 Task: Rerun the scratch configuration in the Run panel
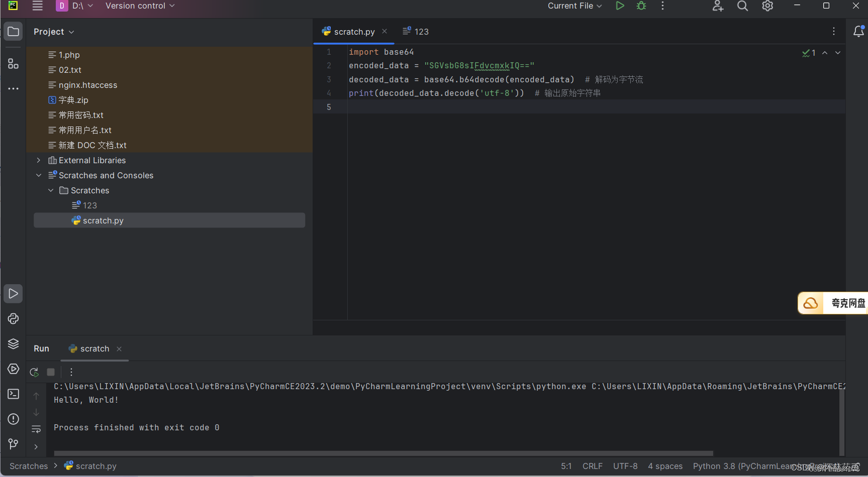click(34, 372)
